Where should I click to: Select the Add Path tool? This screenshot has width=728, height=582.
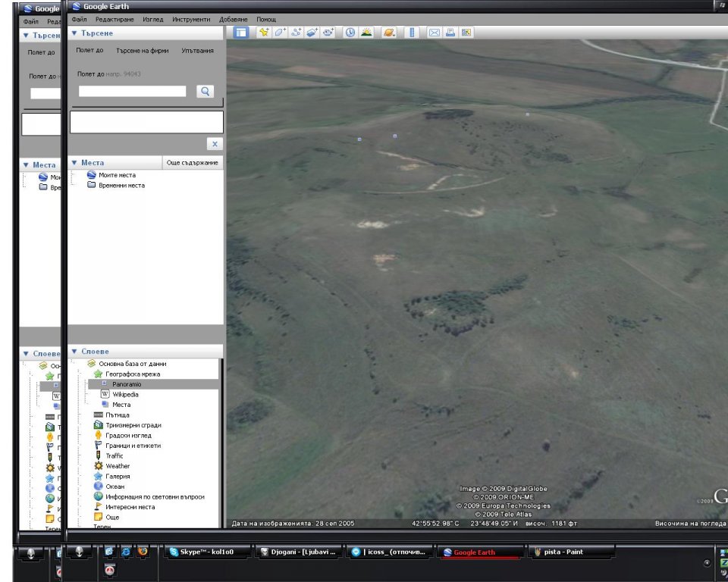coord(296,33)
